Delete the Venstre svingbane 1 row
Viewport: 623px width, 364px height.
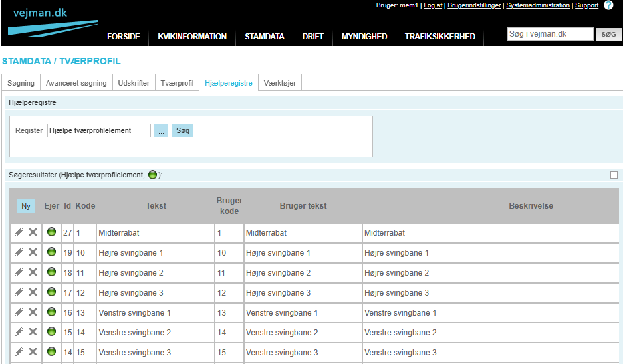[33, 312]
